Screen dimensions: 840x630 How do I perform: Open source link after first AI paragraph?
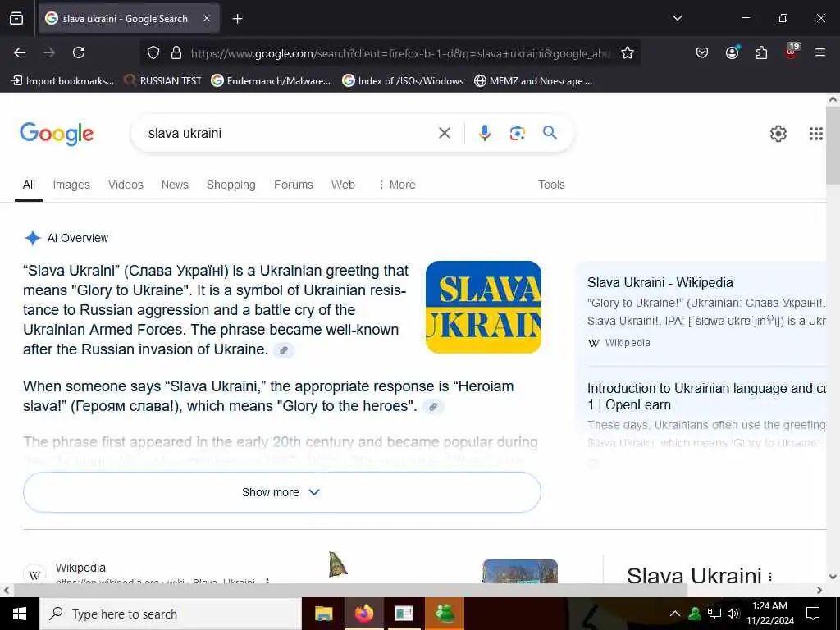284,350
